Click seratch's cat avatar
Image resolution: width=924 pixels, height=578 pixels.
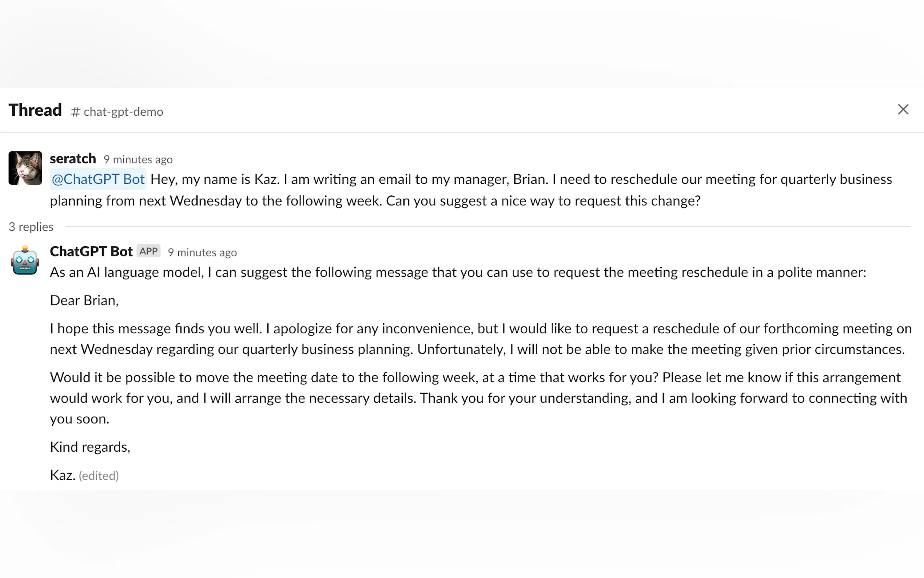[25, 168]
